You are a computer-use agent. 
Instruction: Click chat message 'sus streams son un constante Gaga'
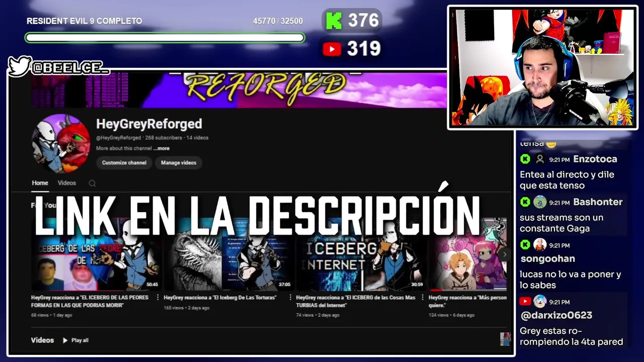coord(561,223)
